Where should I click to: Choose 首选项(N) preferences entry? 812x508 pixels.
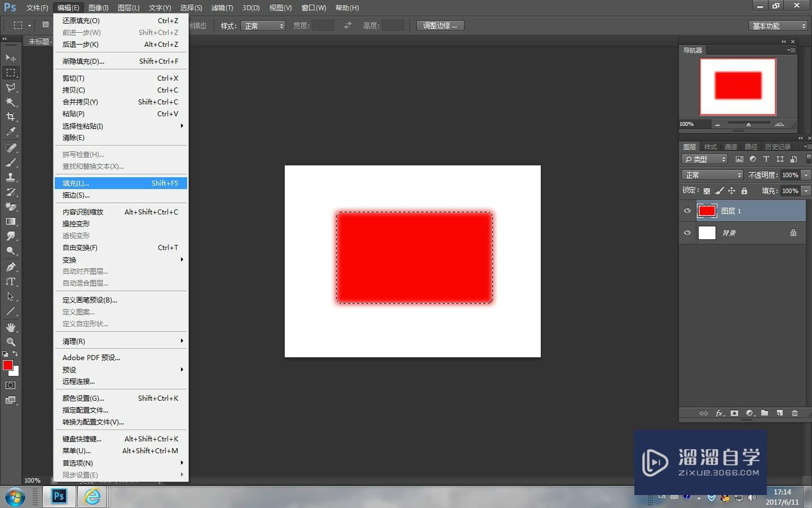click(x=121, y=463)
